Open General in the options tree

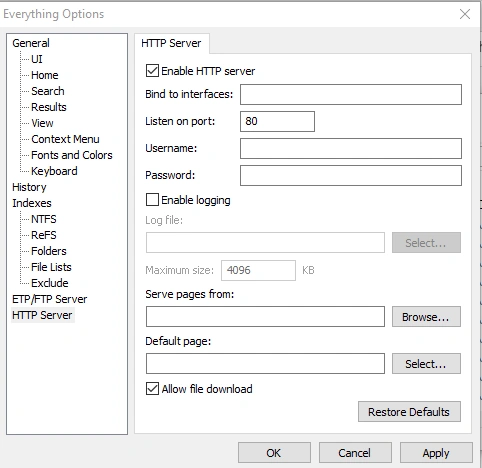tap(31, 43)
